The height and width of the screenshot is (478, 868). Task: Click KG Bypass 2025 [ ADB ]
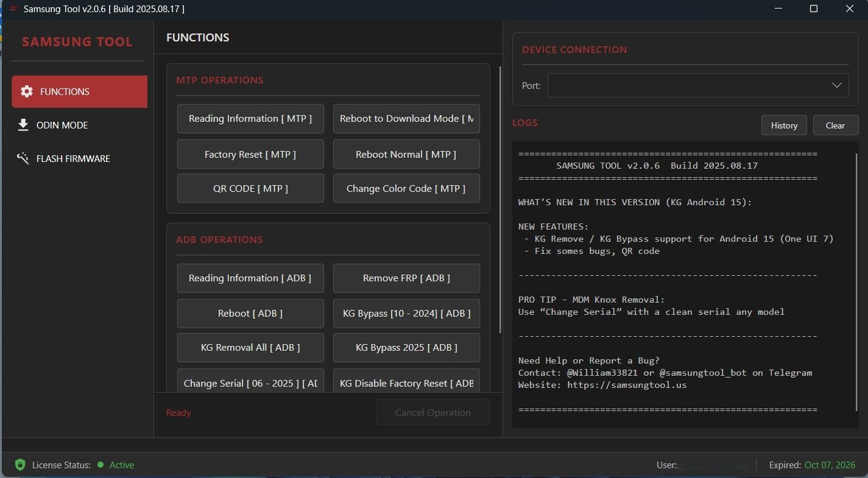[406, 347]
